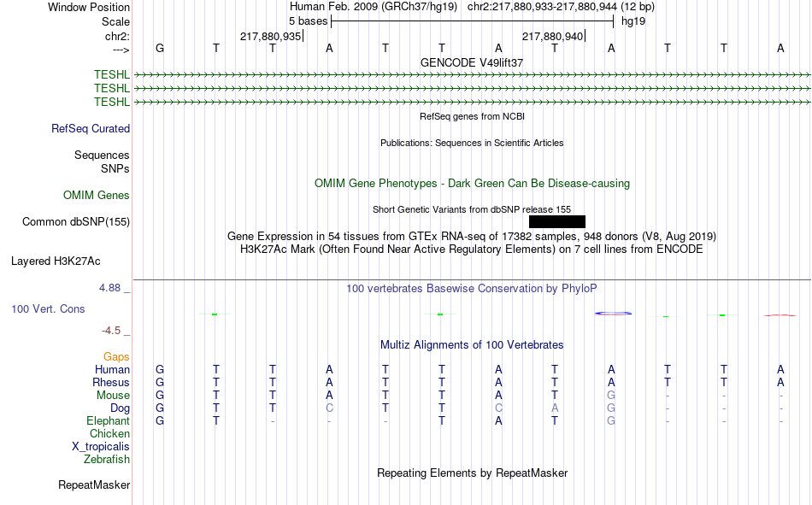Click the 217,880,935 coordinate tick label
812x505 pixels.
[x=270, y=36]
